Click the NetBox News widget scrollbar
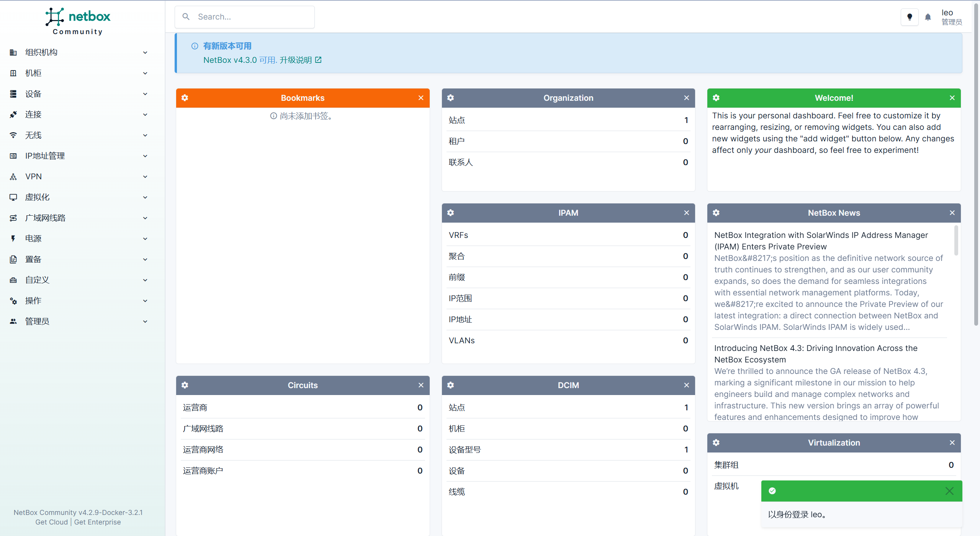The image size is (980, 536). click(956, 240)
